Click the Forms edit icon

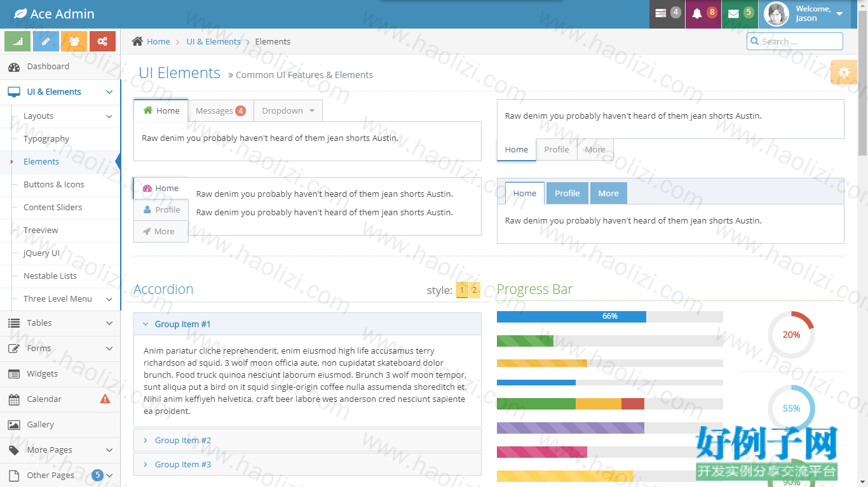(x=14, y=349)
